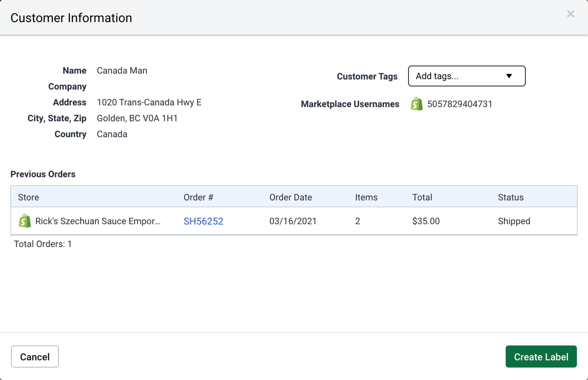This screenshot has height=380, width=588.
Task: Click the Status column header
Action: (511, 197)
